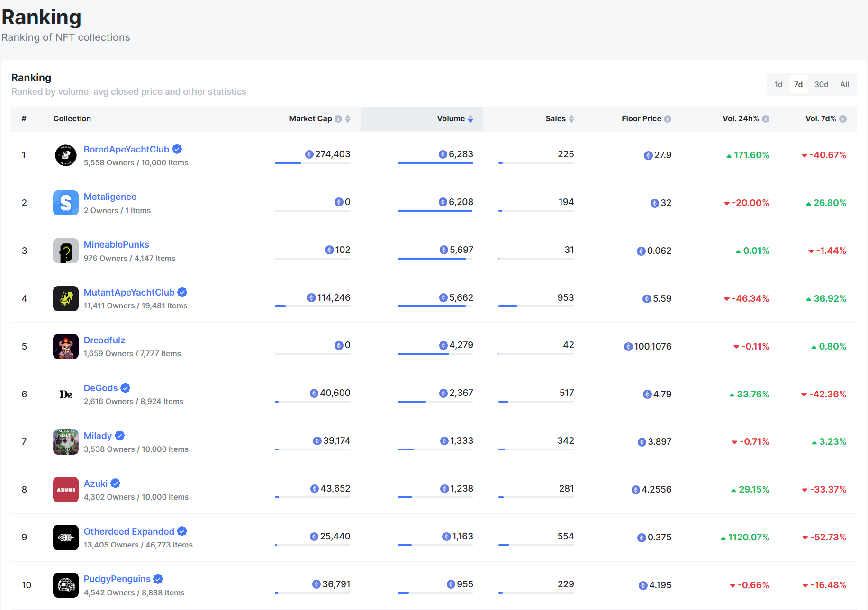Select the All time range
Screen dimensions: 868x610
[x=844, y=84]
